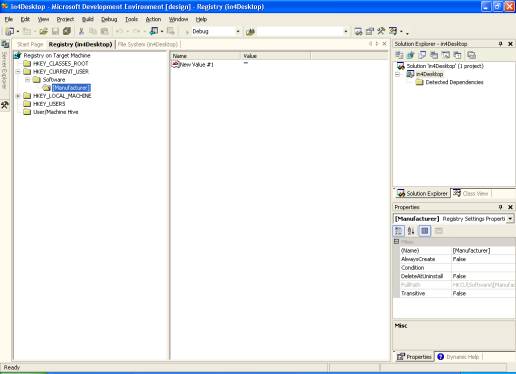
Task: Click Registry Editor icon in Solution Explorer
Action: 411,55
